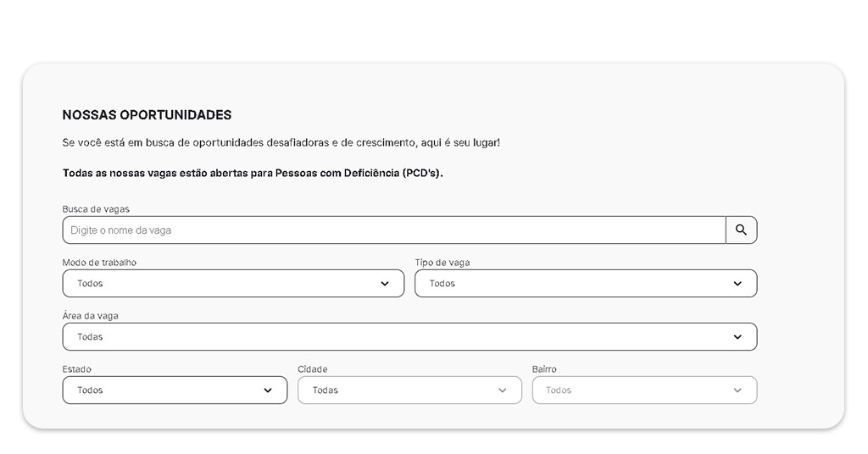Click the 'Digite o nome da vaga' search field

click(x=394, y=230)
